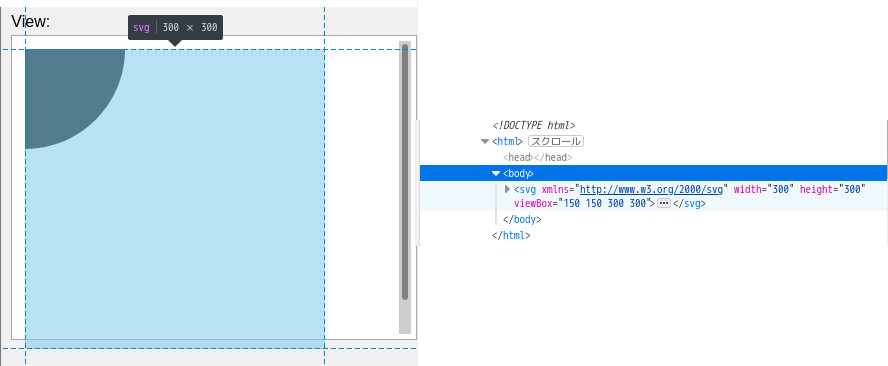The width and height of the screenshot is (888, 366).
Task: Select the closing html tag
Action: click(511, 235)
